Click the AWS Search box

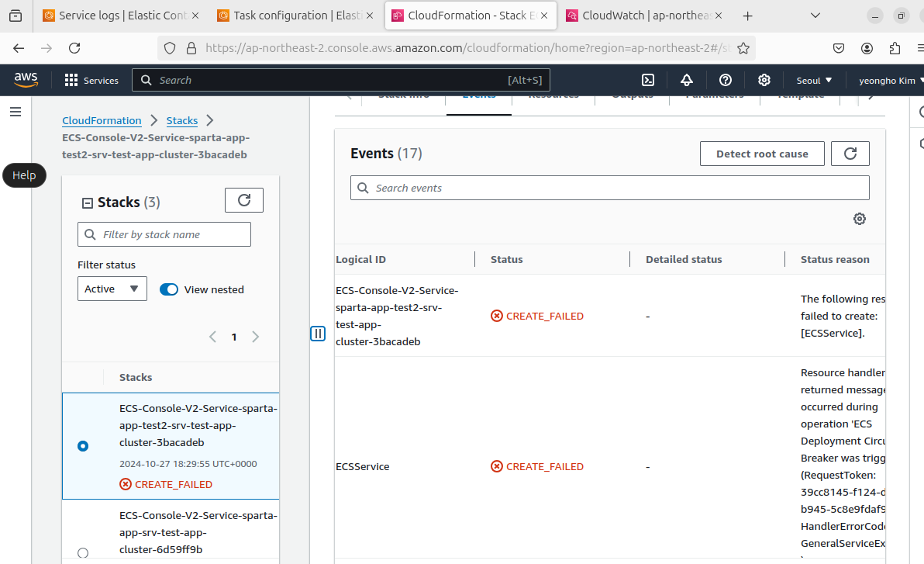[x=340, y=80]
